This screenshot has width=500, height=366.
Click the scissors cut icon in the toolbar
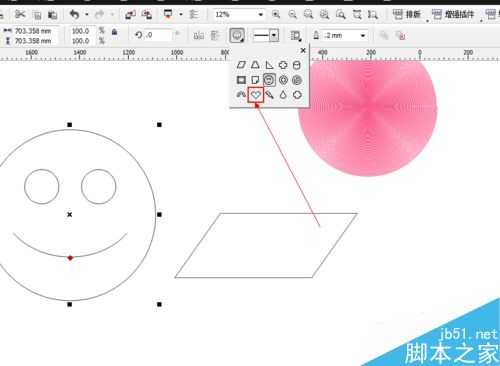21,14
